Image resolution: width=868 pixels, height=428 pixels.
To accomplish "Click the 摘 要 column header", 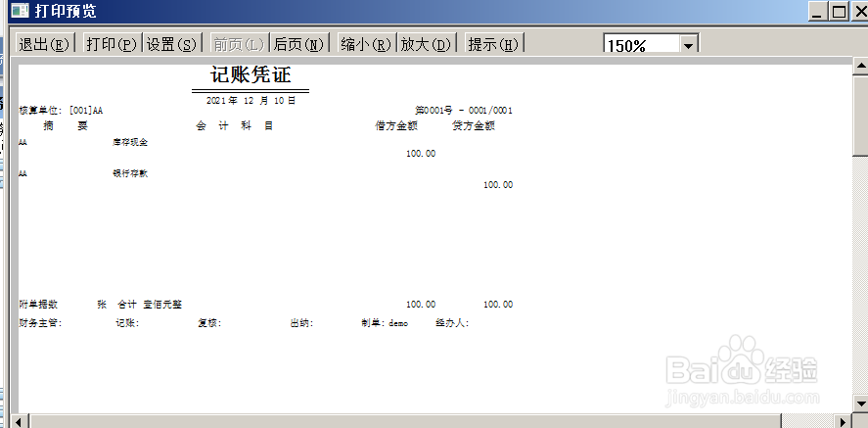I will click(x=66, y=125).
